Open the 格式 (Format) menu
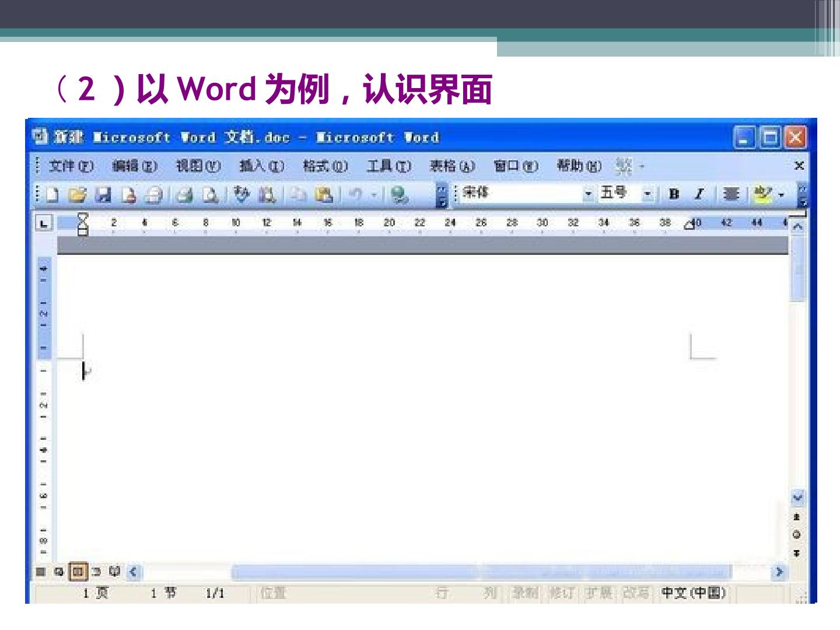 coord(325,166)
